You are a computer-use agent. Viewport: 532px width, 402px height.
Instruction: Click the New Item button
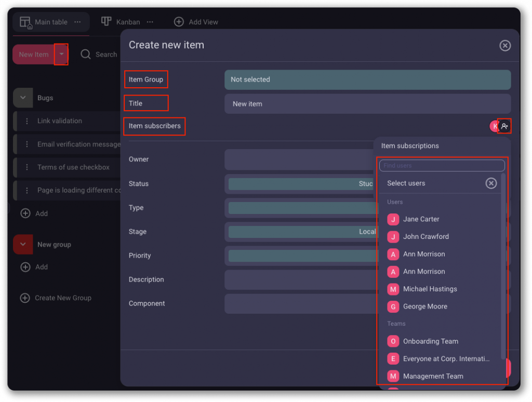pos(33,55)
